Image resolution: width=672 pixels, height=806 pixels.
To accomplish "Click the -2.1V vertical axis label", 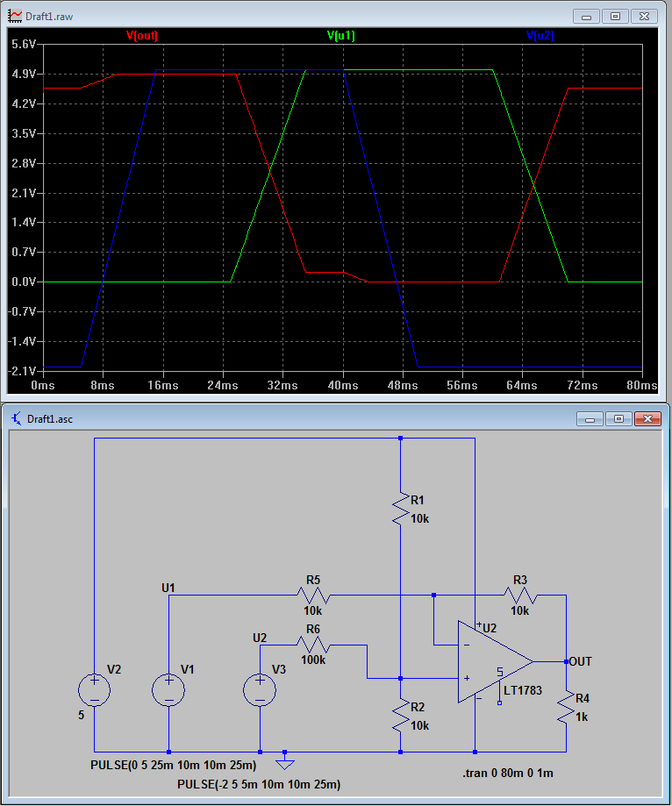I will click(x=22, y=371).
